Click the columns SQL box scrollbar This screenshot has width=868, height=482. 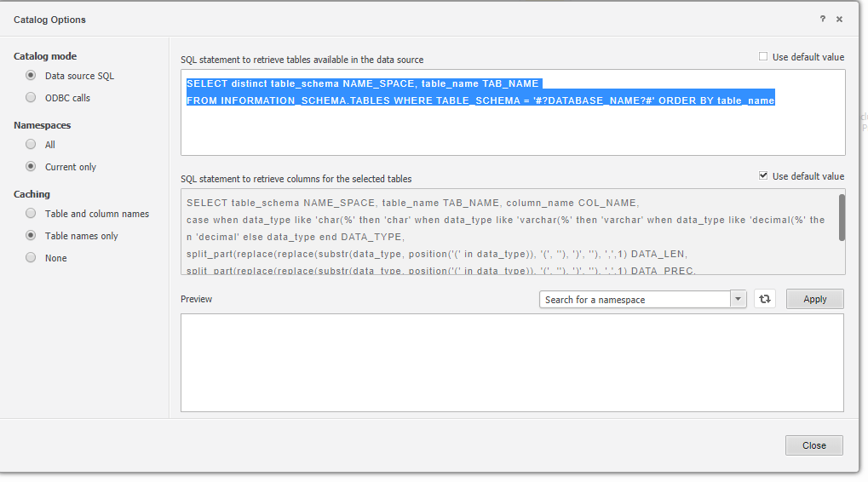tap(842, 218)
